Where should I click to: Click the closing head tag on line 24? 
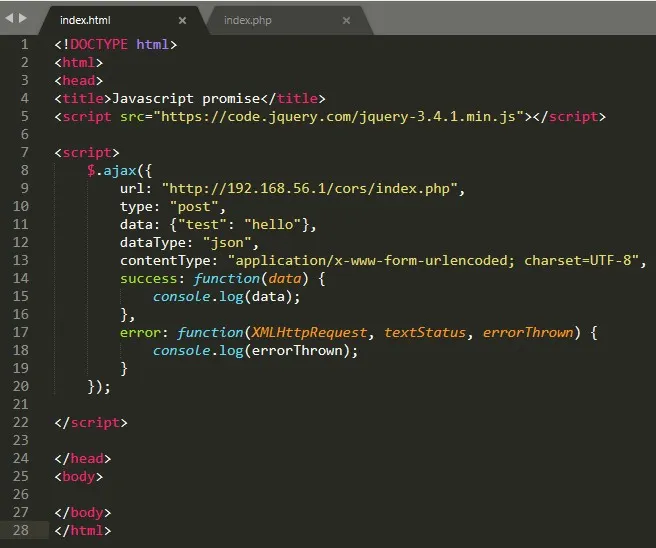(x=83, y=458)
